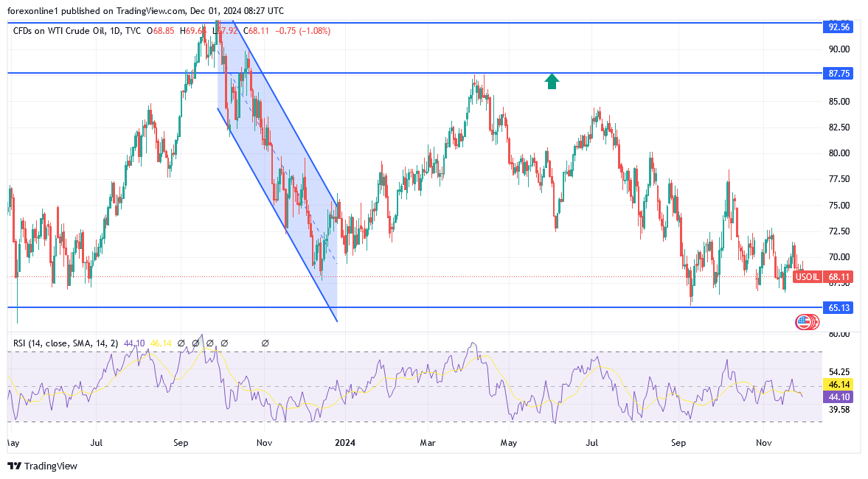Click the negative change −0.75 (−1.08%) value

coord(302,31)
